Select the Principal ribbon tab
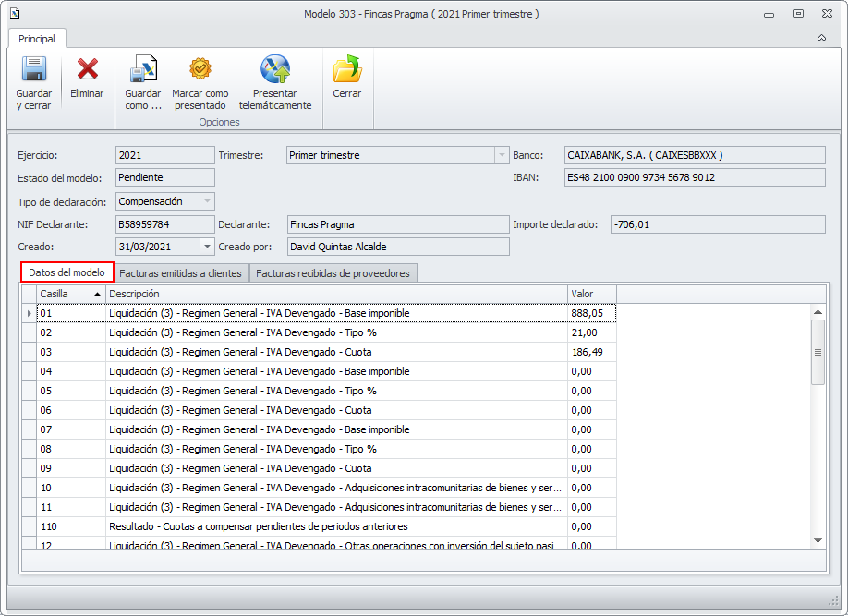 point(37,39)
